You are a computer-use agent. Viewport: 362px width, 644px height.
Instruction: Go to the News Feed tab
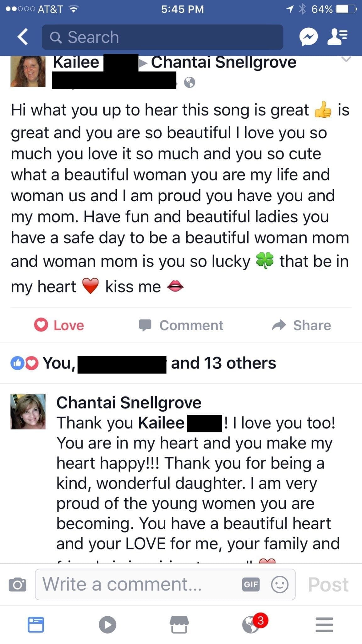click(36, 624)
